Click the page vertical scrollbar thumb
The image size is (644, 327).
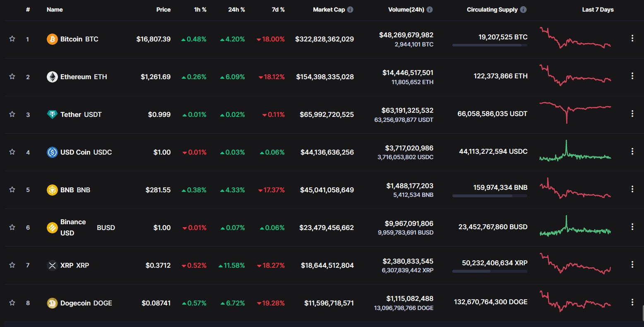(643, 313)
